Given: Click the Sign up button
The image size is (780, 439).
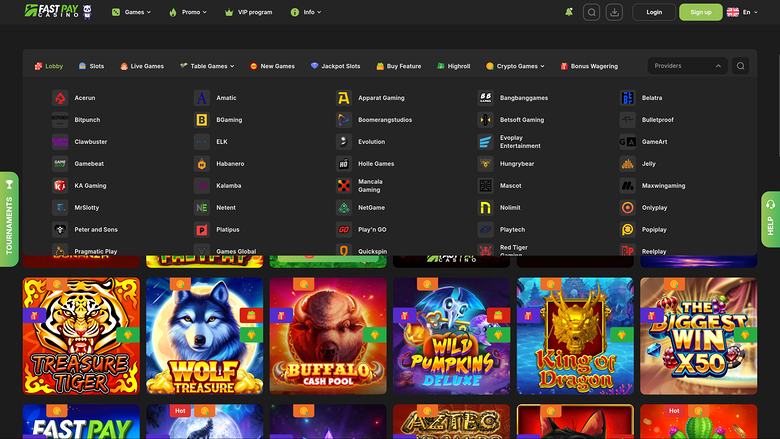Looking at the screenshot, I should coord(700,12).
